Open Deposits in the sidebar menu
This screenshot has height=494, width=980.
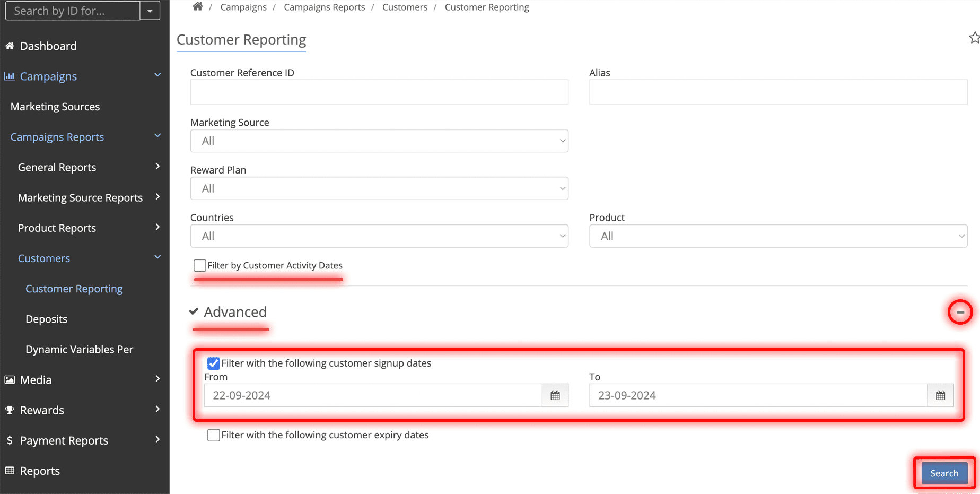[47, 319]
